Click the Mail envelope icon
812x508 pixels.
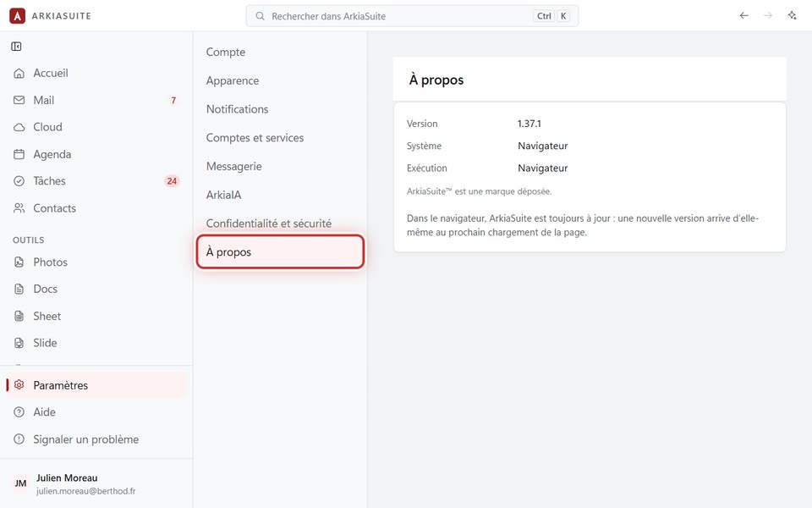[19, 100]
